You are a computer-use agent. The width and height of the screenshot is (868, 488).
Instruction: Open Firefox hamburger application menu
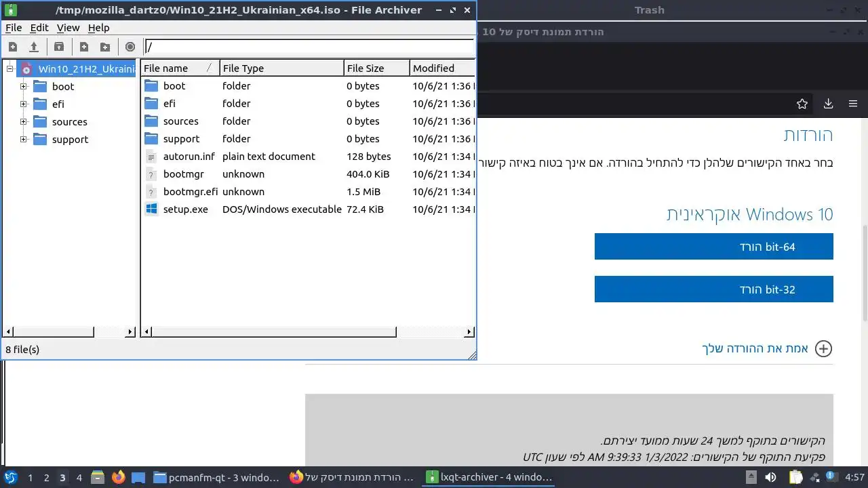pyautogui.click(x=853, y=104)
